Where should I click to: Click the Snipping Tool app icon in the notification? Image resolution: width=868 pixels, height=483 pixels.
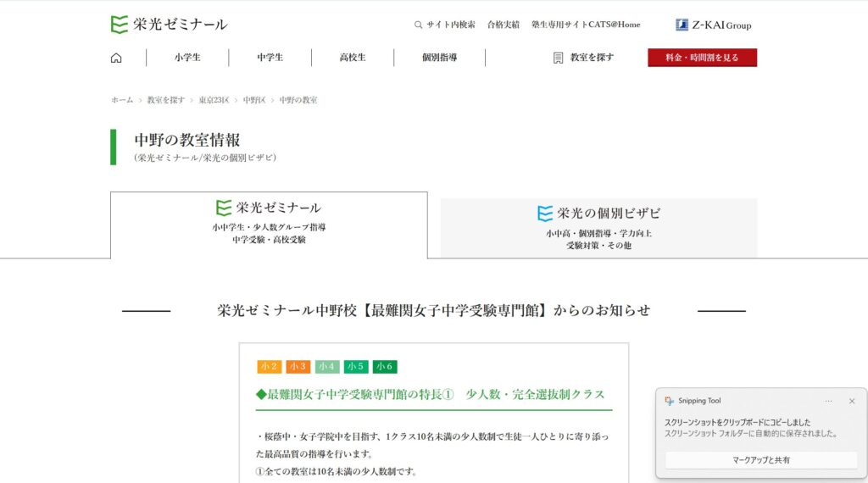[x=670, y=401]
